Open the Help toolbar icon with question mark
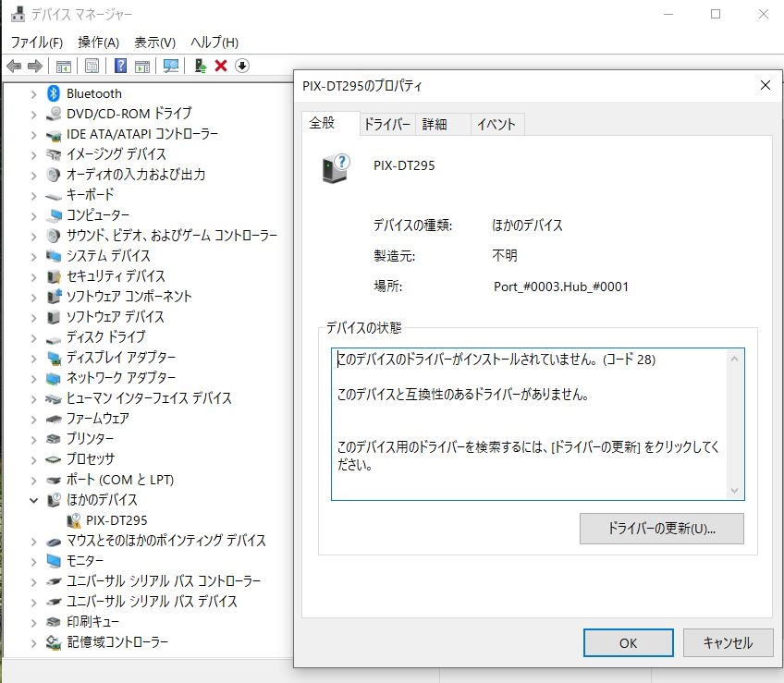 click(120, 66)
